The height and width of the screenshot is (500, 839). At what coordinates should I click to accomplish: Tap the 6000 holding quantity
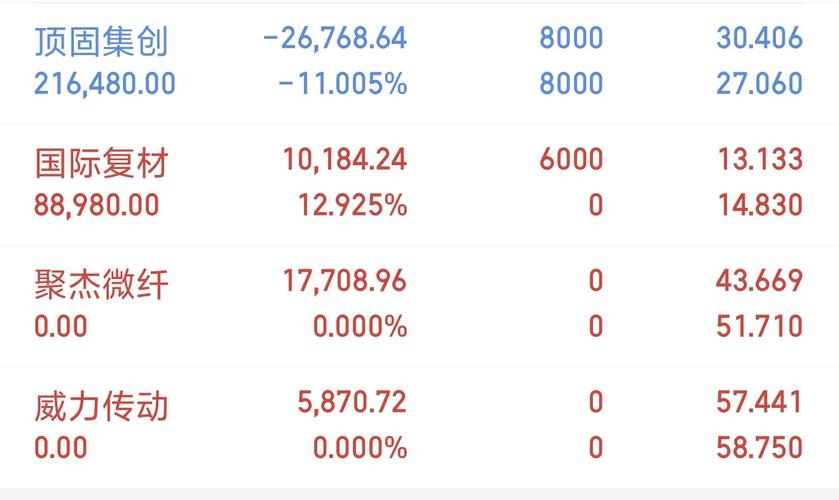tap(571, 159)
